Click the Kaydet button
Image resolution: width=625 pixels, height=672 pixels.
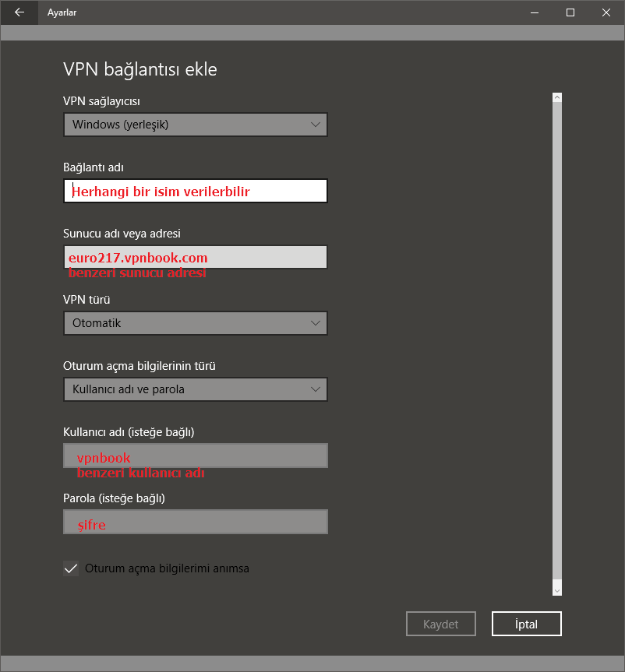[x=441, y=624]
